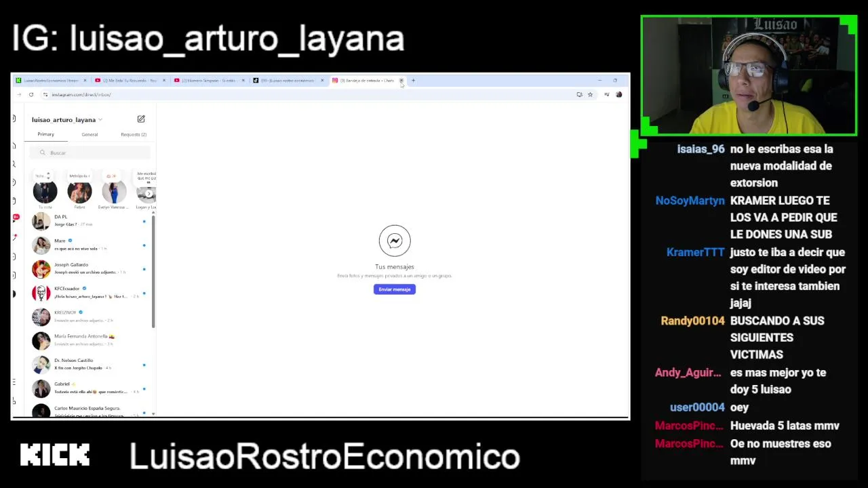Viewport: 868px width, 488px height.
Task: Click Tus mensajes heading text
Action: coord(395,267)
